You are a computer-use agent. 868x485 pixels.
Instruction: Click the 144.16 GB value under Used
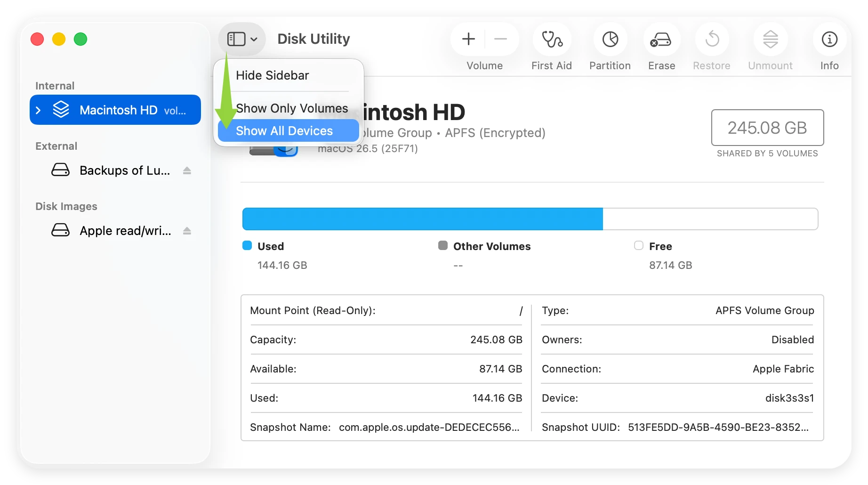[x=282, y=265]
